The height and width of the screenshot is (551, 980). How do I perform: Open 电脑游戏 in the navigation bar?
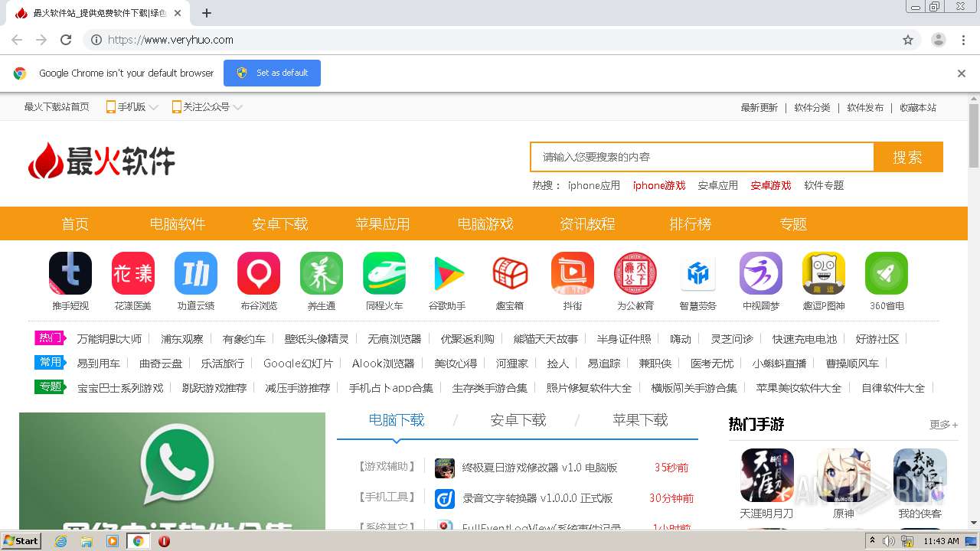click(x=485, y=223)
